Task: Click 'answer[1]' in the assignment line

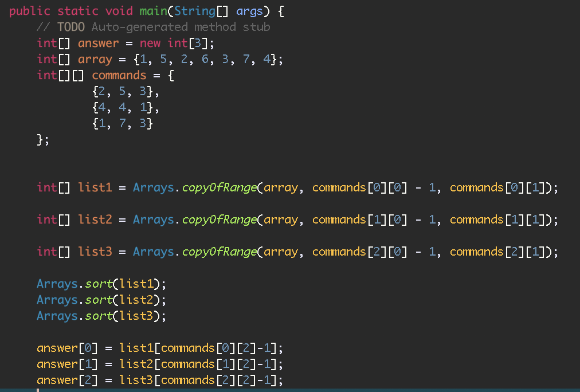Action: (67, 364)
